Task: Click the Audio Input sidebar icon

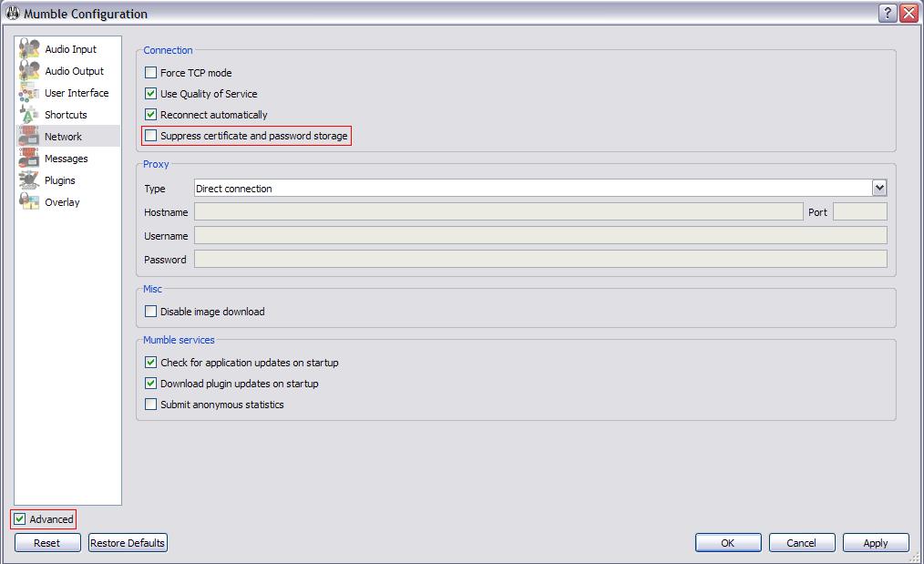Action: tap(29, 49)
